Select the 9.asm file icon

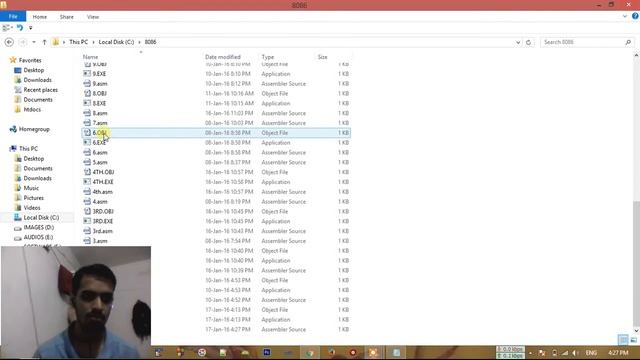87,84
